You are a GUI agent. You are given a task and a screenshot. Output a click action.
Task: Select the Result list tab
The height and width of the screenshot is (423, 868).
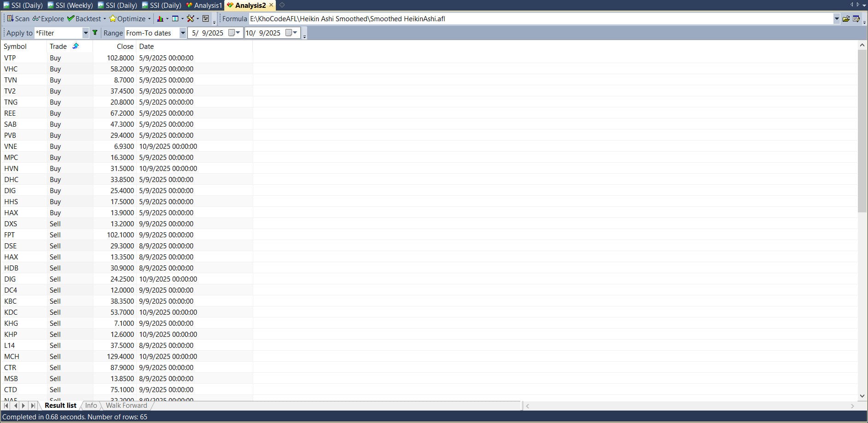[x=60, y=405]
